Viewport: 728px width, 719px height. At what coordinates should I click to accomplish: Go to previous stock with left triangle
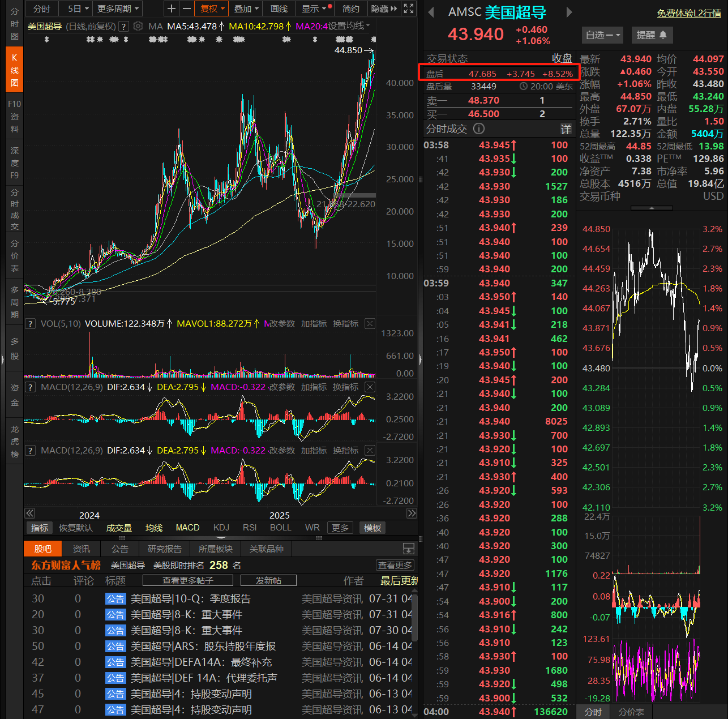[x=431, y=12]
